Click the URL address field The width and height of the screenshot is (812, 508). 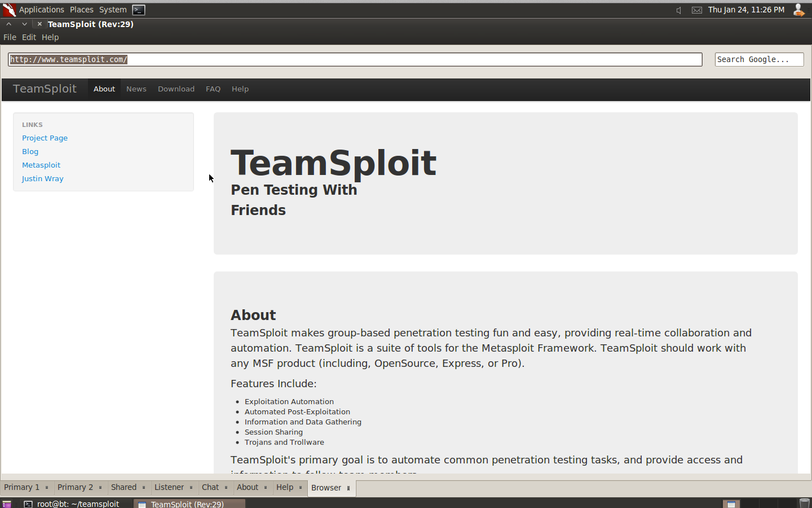[x=355, y=59]
